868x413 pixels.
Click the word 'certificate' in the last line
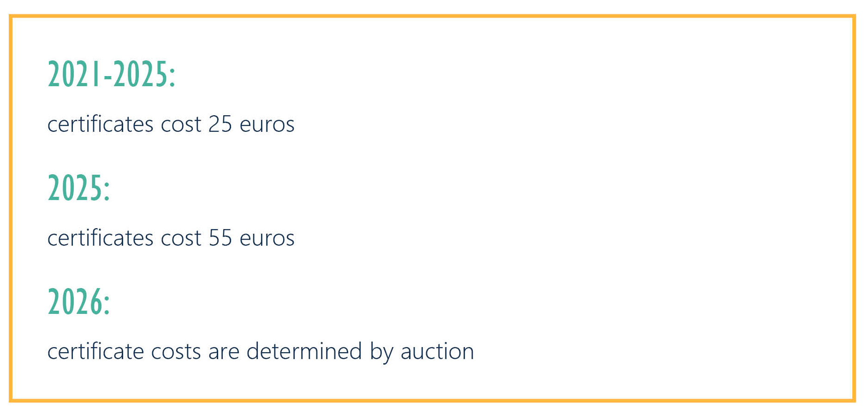coord(95,351)
